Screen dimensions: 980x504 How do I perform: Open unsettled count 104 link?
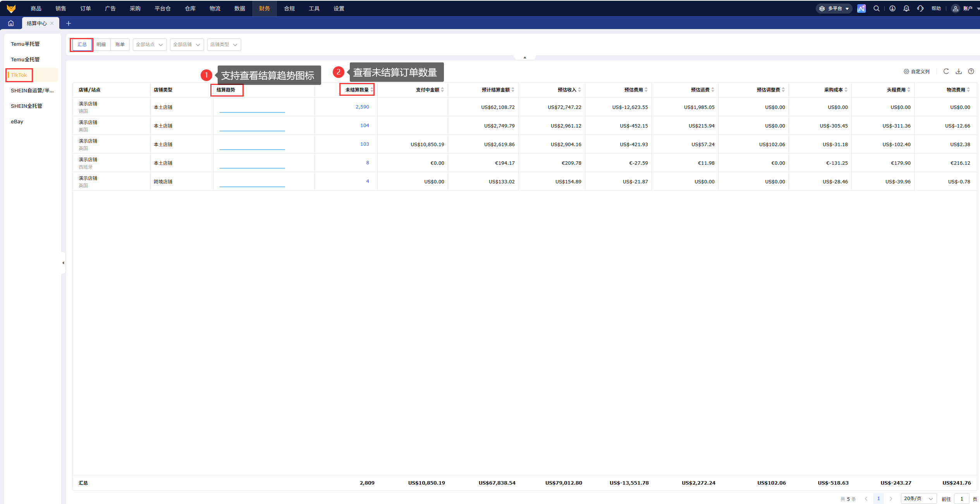[364, 126]
